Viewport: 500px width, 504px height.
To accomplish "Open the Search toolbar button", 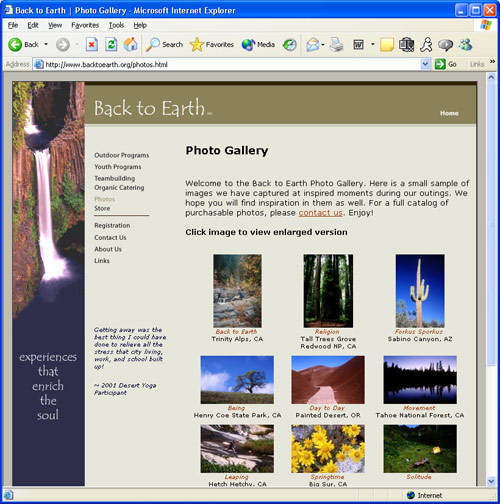I will [165, 44].
